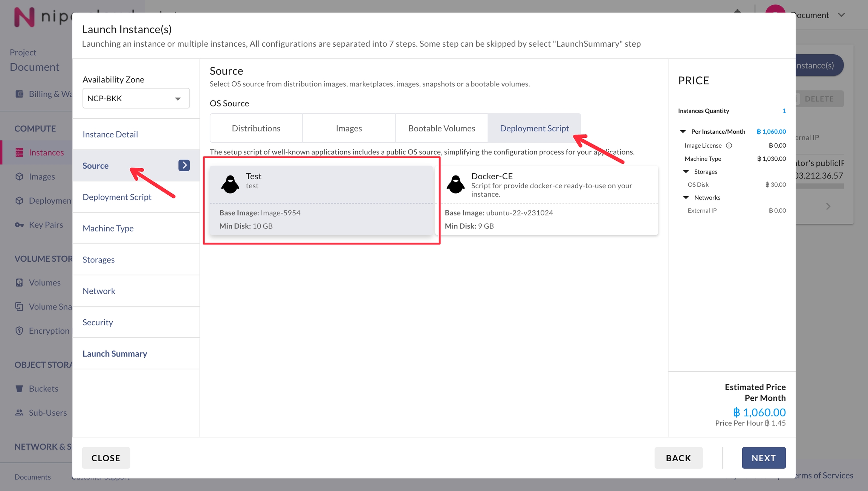Screen dimensions: 868x491
Task: Click the Key Pairs key icon
Action: pyautogui.click(x=19, y=225)
